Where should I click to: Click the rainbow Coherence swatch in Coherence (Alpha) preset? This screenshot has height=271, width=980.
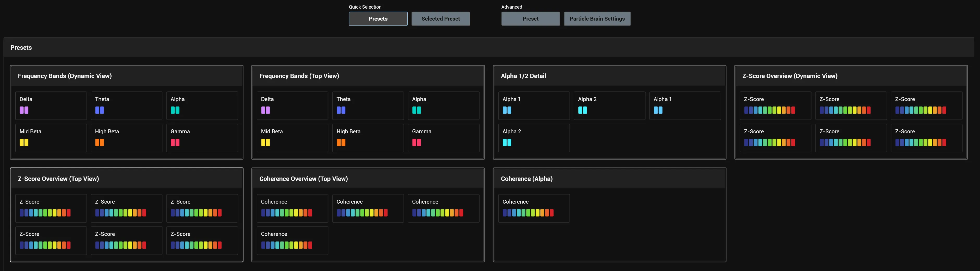[528, 213]
